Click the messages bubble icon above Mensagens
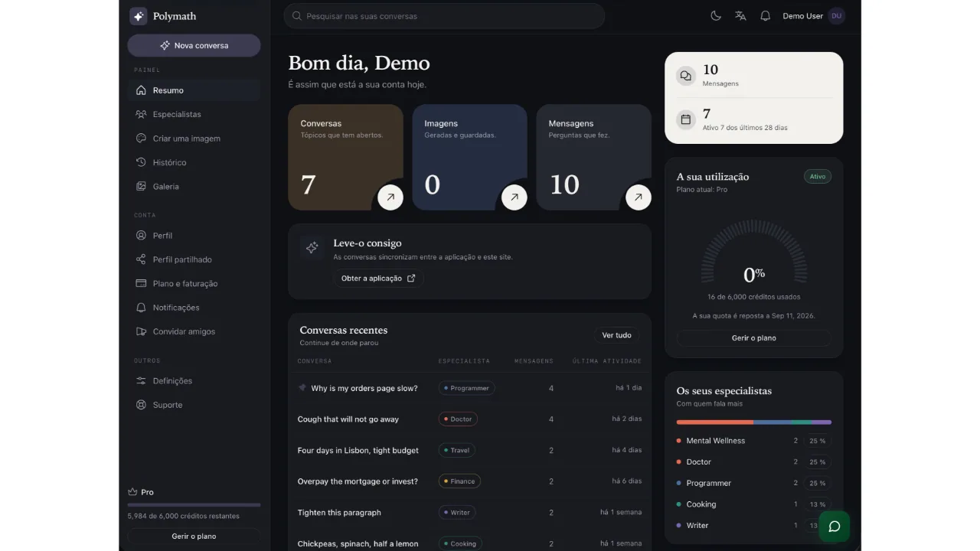This screenshot has height=551, width=980. [686, 75]
